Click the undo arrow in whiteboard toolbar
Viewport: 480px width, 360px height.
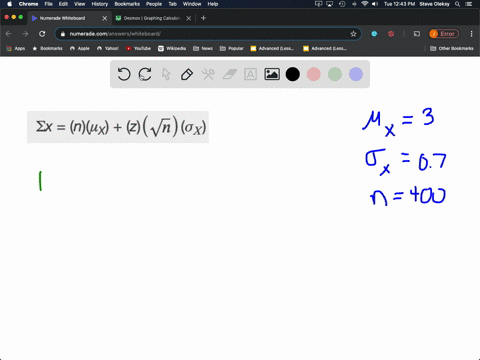[x=124, y=74]
